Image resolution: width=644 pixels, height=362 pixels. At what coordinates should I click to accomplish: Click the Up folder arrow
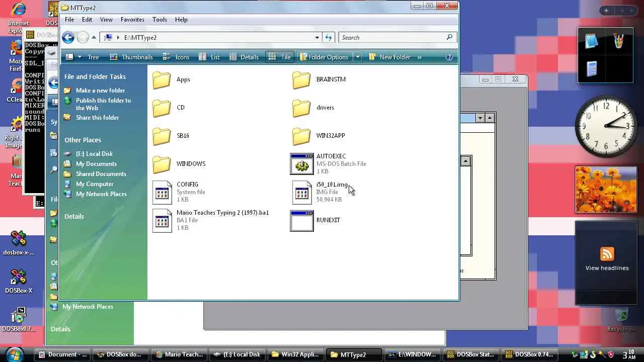pos(94,37)
